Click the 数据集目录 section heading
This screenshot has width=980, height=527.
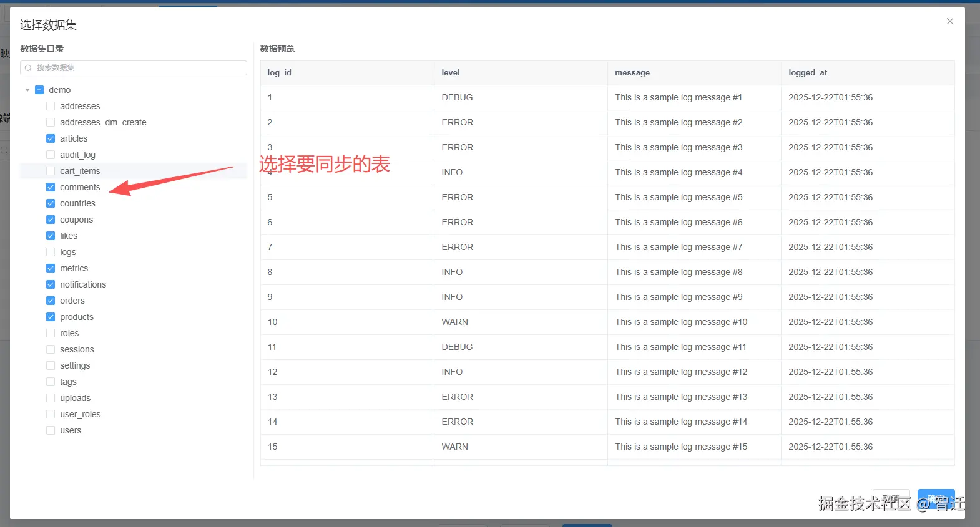(x=42, y=49)
